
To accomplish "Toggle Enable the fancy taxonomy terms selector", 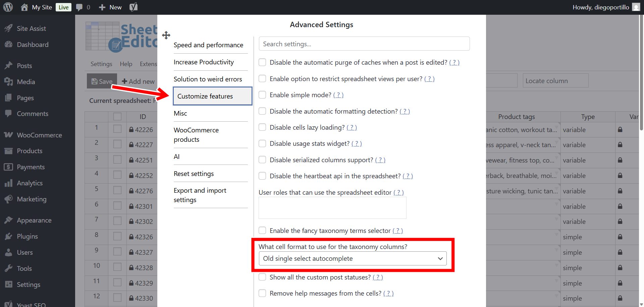I will click(x=262, y=231).
